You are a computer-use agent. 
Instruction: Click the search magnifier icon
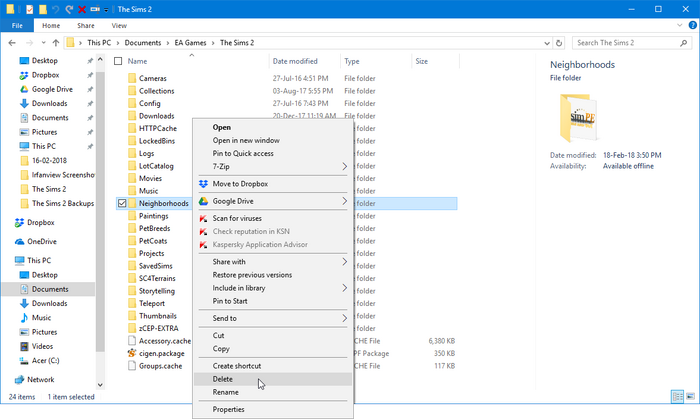pyautogui.click(x=683, y=43)
